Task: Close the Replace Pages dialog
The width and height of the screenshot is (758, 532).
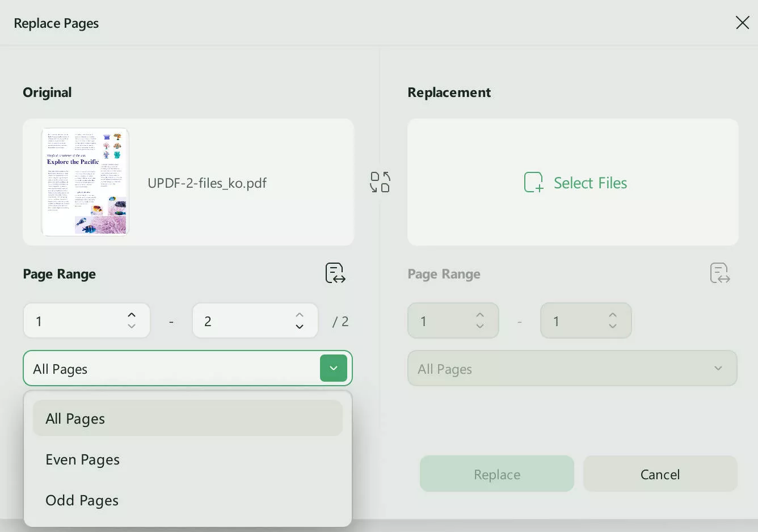Action: [x=743, y=23]
